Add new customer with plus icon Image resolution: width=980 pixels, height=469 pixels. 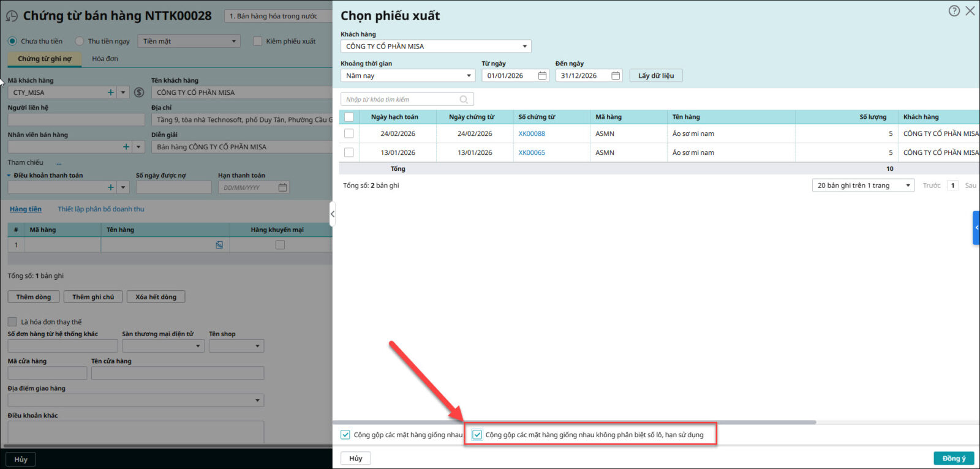click(x=111, y=92)
